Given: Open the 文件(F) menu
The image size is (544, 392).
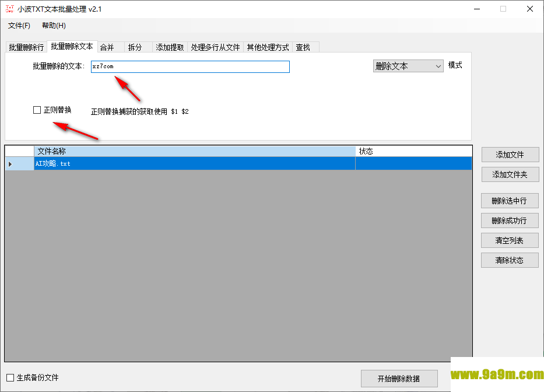Looking at the screenshot, I should point(19,26).
